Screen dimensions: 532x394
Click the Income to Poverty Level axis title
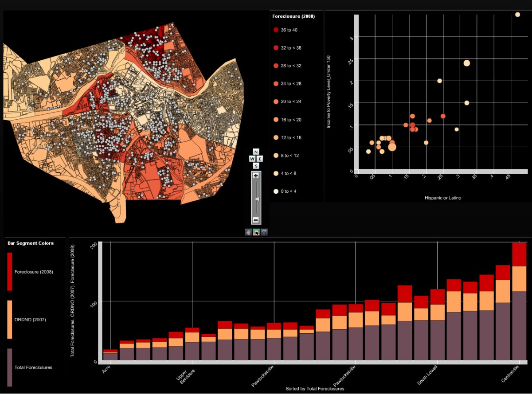pyautogui.click(x=329, y=91)
